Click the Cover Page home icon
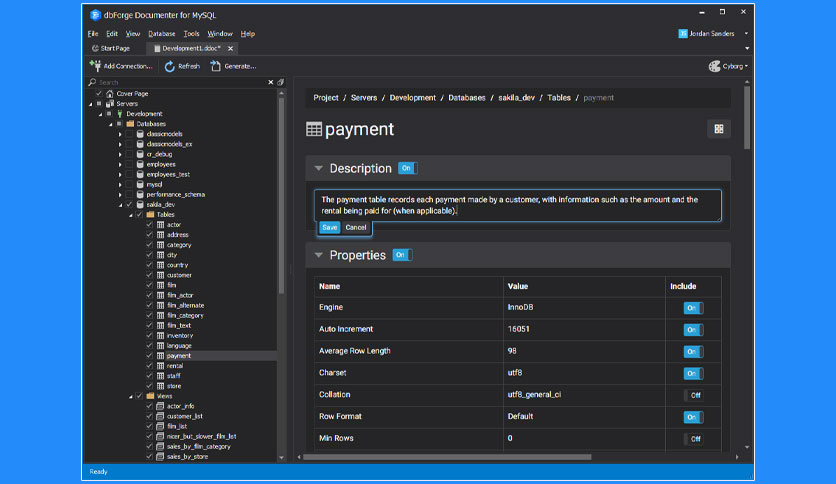Screen dimensions: 836x484 110,93
